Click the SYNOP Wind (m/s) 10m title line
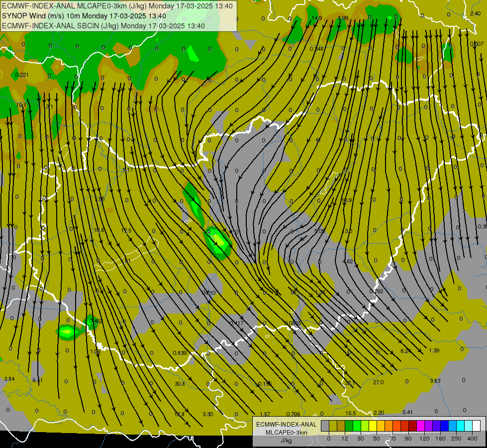 pos(84,16)
